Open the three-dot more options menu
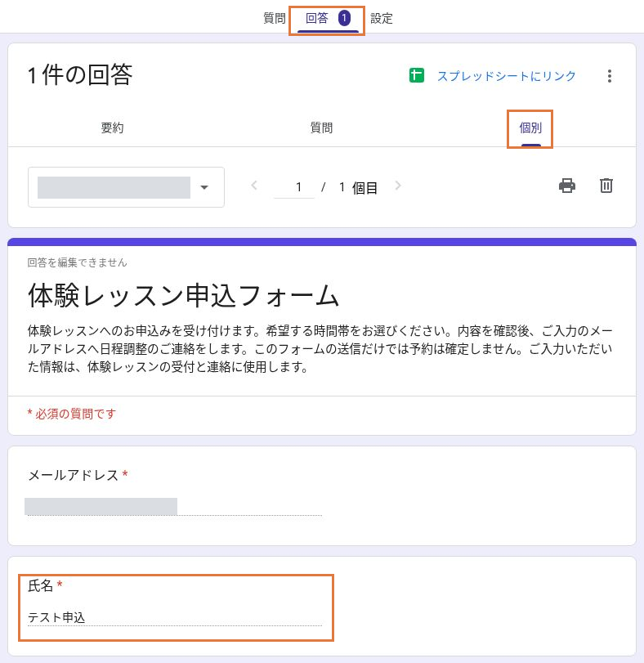This screenshot has width=644, height=663. click(x=609, y=76)
